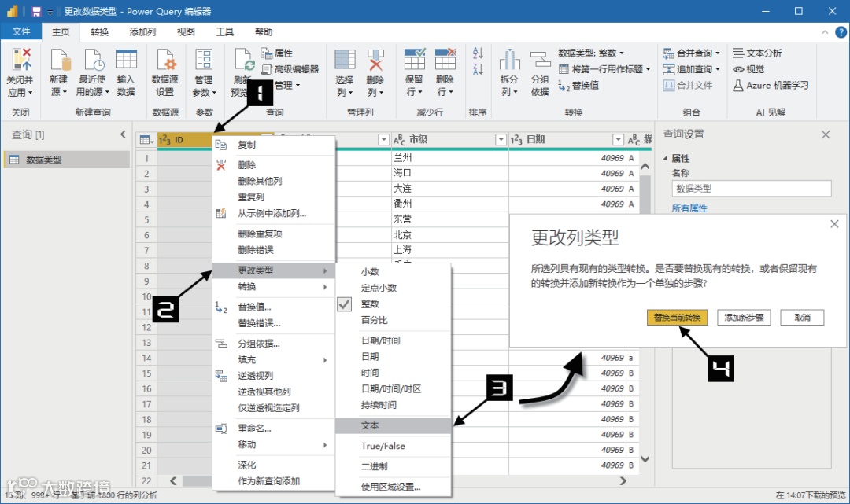Click the Remove Columns icon

(375, 60)
